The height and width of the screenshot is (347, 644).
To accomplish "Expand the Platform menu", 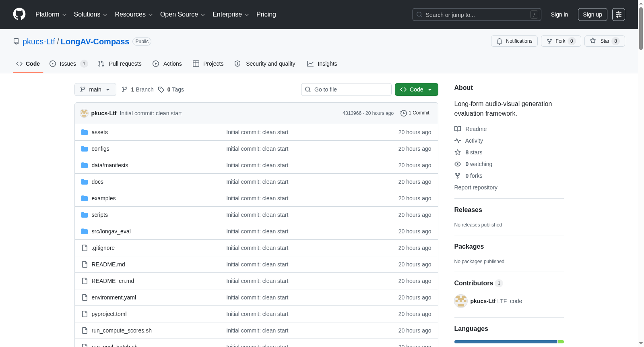I will pyautogui.click(x=51, y=15).
